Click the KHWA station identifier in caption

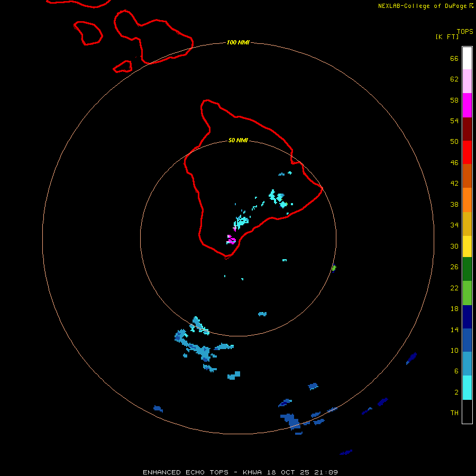[x=252, y=472]
